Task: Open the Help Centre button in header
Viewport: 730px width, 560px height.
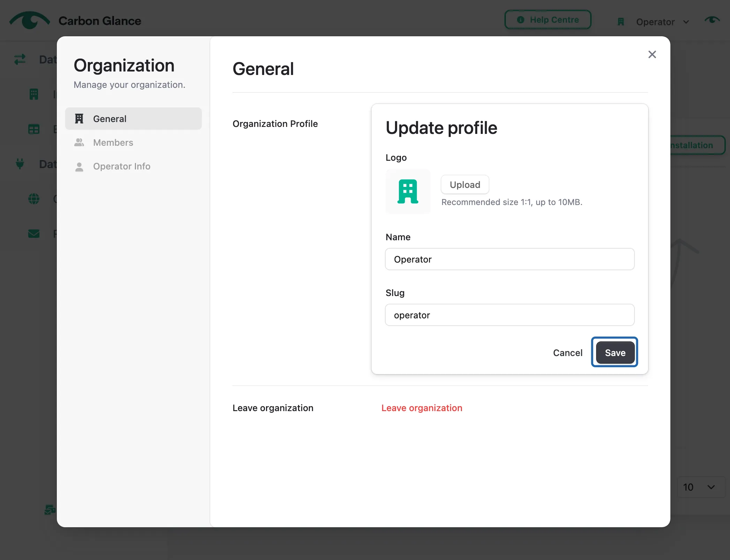Action: click(x=548, y=20)
